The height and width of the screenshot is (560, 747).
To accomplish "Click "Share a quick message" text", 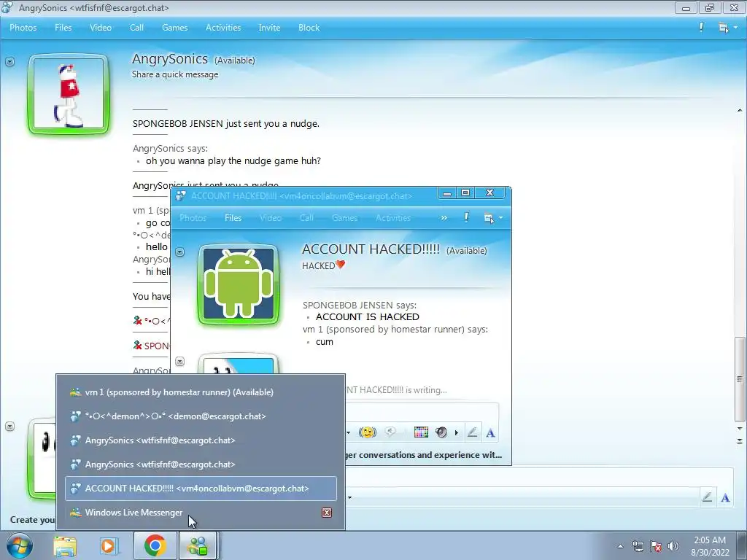I will coord(175,74).
